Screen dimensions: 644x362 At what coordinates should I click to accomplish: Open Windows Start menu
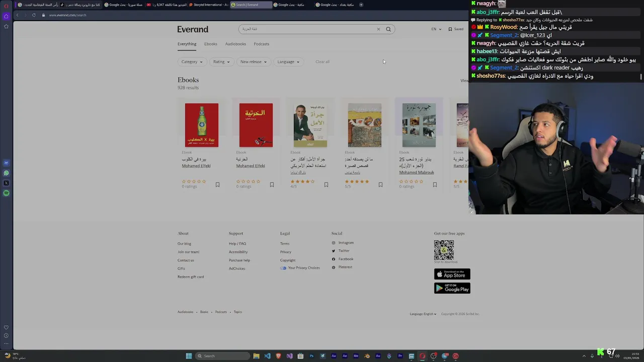point(189,356)
